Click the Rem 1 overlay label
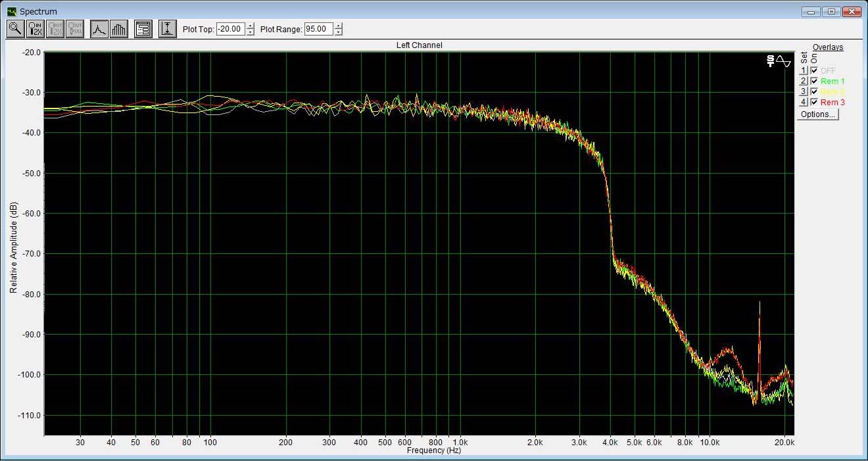 (x=832, y=81)
